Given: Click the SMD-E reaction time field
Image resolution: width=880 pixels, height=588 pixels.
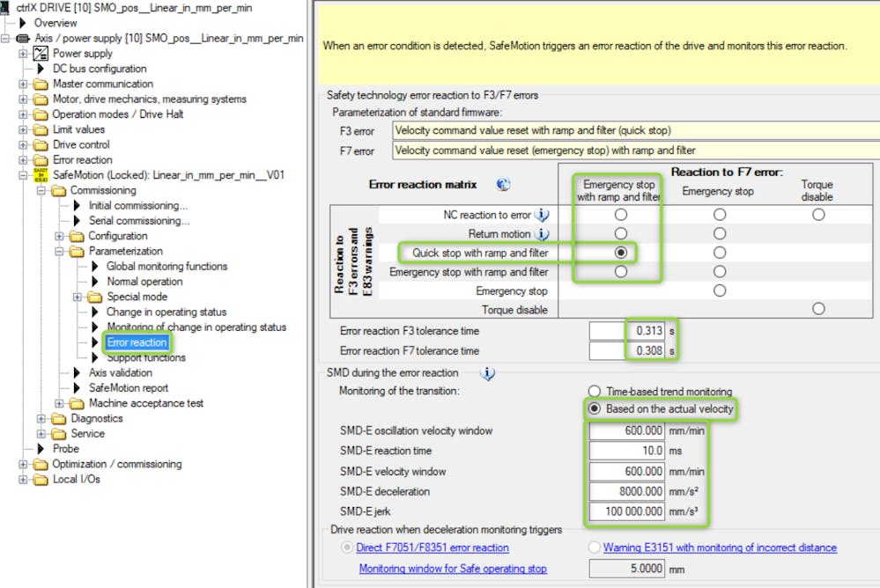Looking at the screenshot, I should tap(627, 451).
